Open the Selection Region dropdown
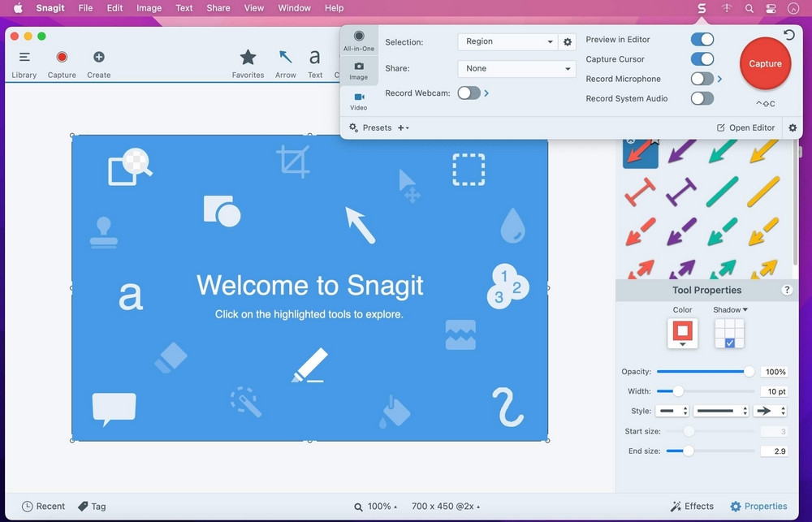Image resolution: width=812 pixels, height=522 pixels. (508, 41)
